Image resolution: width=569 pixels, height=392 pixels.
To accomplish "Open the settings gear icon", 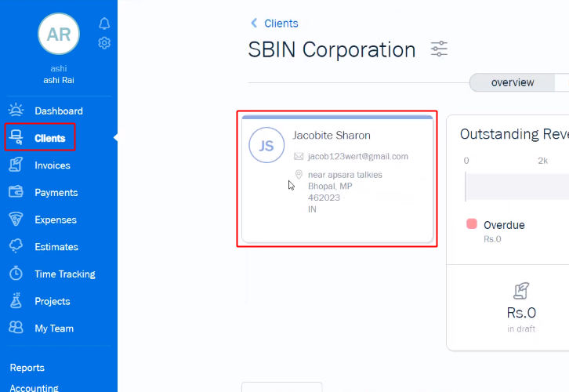I will click(x=104, y=43).
